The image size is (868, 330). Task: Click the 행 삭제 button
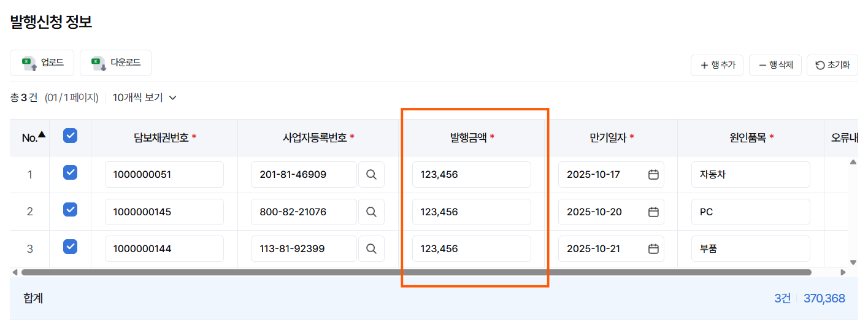point(775,65)
